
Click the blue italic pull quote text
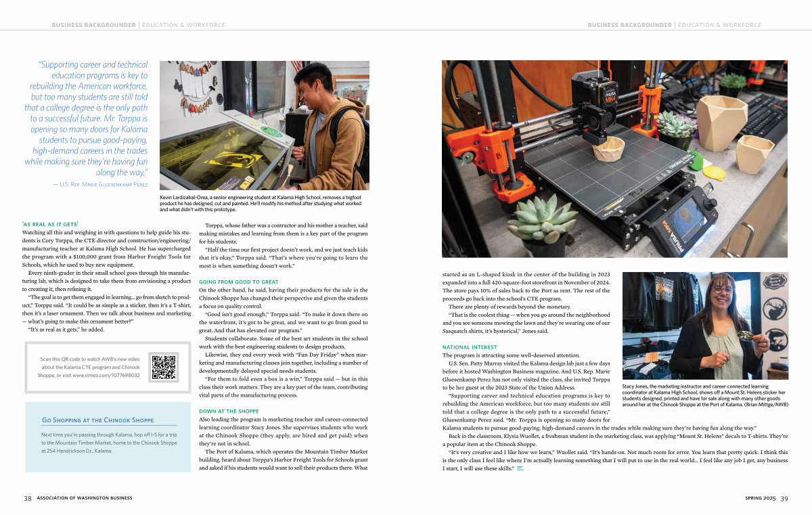click(x=87, y=118)
